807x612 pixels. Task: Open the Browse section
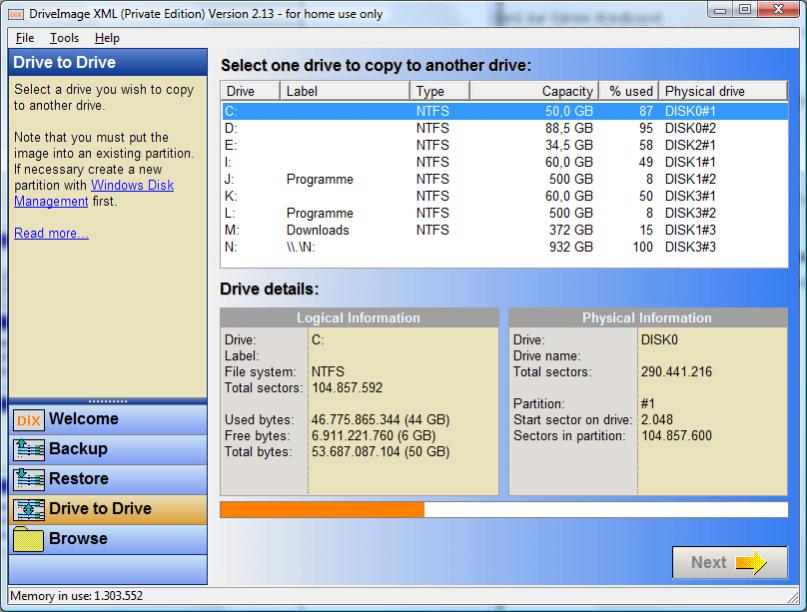click(108, 538)
